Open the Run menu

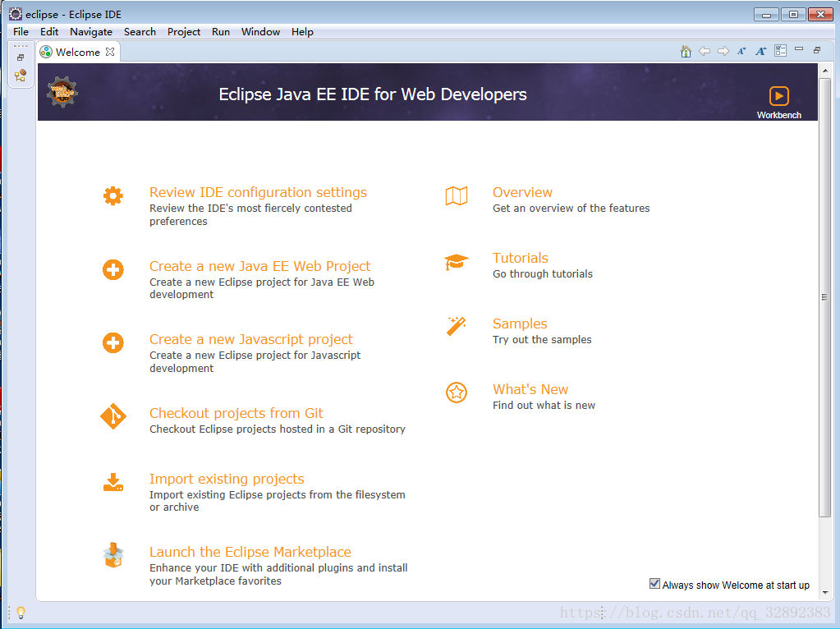pyautogui.click(x=221, y=31)
